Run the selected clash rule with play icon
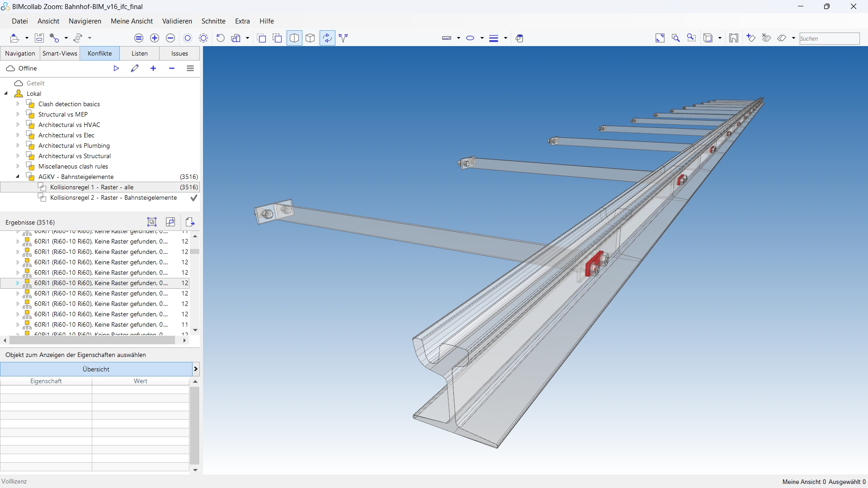 point(116,68)
